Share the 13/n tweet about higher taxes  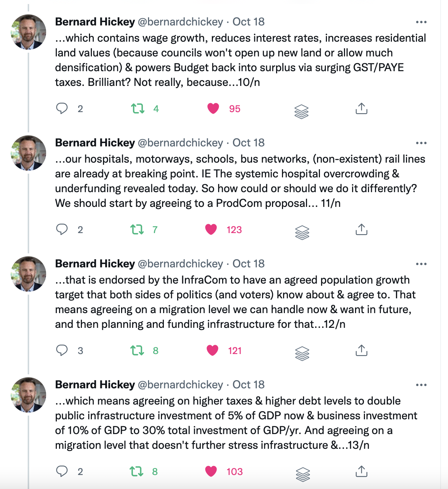click(361, 471)
